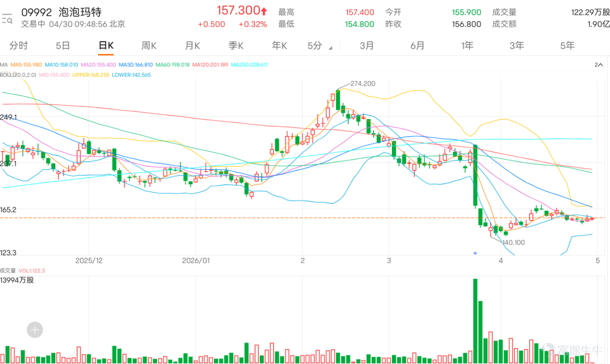Click the 2025/12 date axis label
Screen dimensions: 610x364
tap(89, 260)
